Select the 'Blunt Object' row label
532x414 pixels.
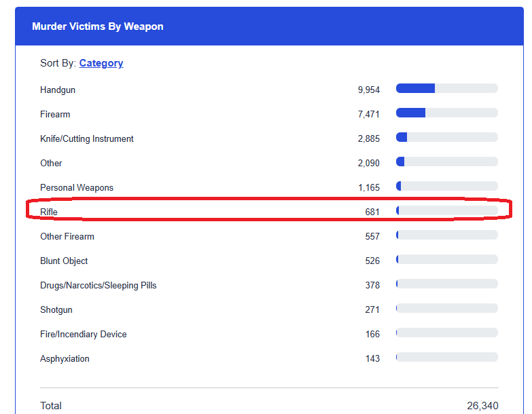[64, 261]
